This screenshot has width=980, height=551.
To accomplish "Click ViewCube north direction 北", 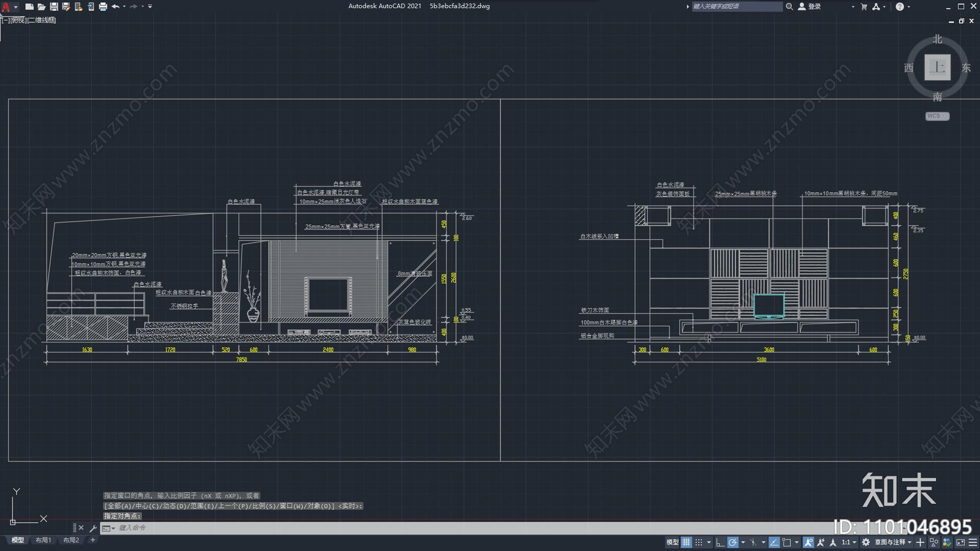I will pyautogui.click(x=937, y=39).
